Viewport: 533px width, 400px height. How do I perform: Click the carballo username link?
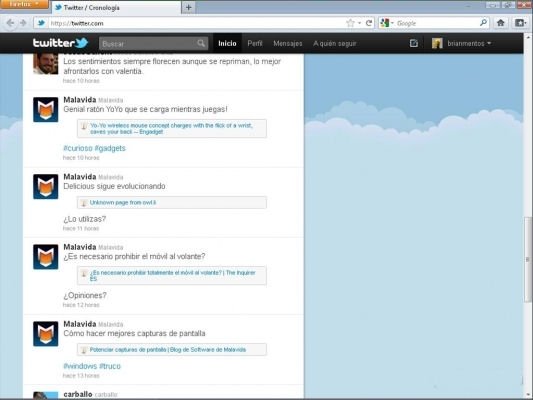78,394
